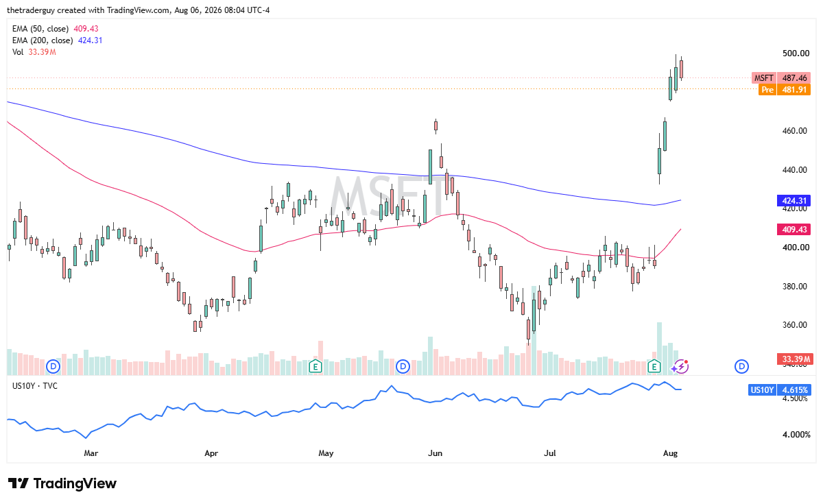Click the Mar label on time axis
Image resolution: width=823 pixels, height=504 pixels.
pyautogui.click(x=91, y=453)
